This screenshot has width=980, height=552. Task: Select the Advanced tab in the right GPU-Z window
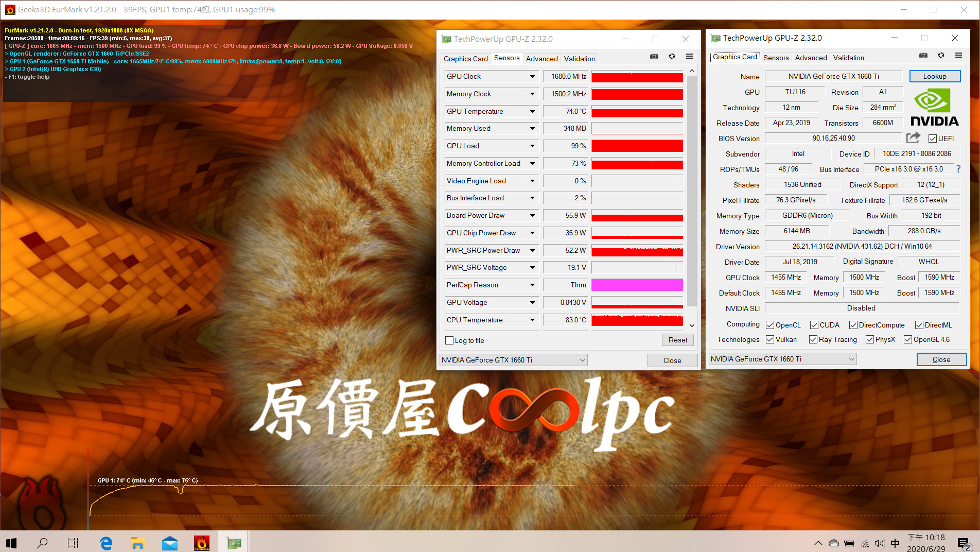(x=811, y=58)
